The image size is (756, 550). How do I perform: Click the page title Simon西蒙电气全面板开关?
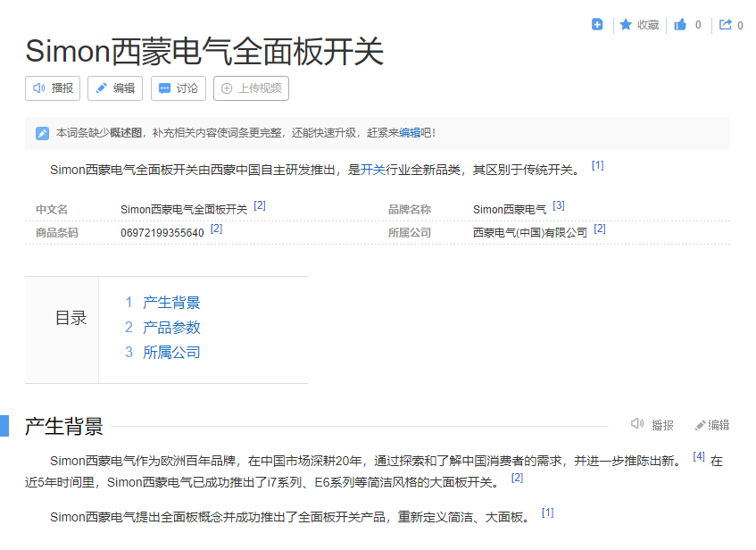click(x=204, y=51)
